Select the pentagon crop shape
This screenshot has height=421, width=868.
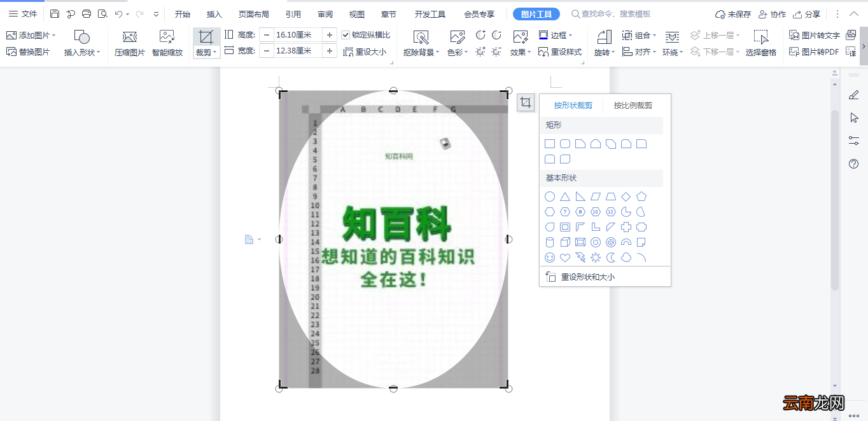coord(641,197)
